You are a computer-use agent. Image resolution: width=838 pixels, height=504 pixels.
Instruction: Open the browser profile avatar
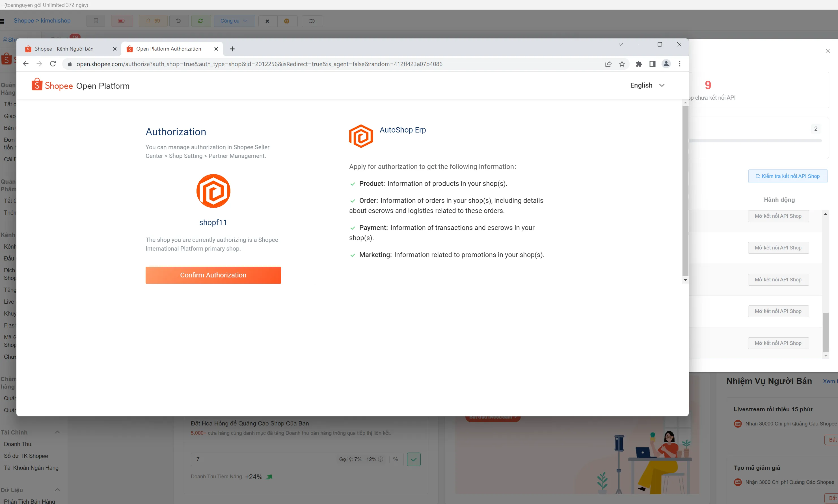tap(666, 64)
